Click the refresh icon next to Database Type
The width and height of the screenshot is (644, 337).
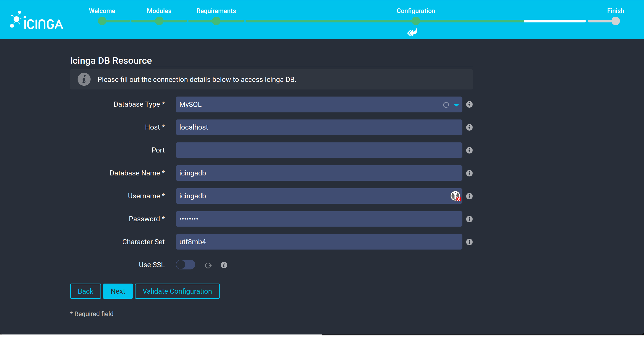tap(446, 105)
